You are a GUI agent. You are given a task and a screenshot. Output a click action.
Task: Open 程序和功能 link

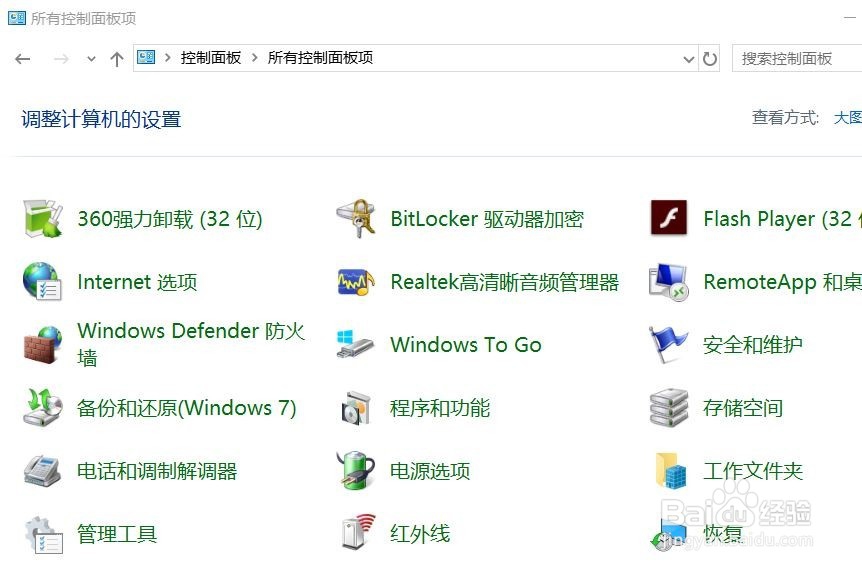(x=440, y=408)
